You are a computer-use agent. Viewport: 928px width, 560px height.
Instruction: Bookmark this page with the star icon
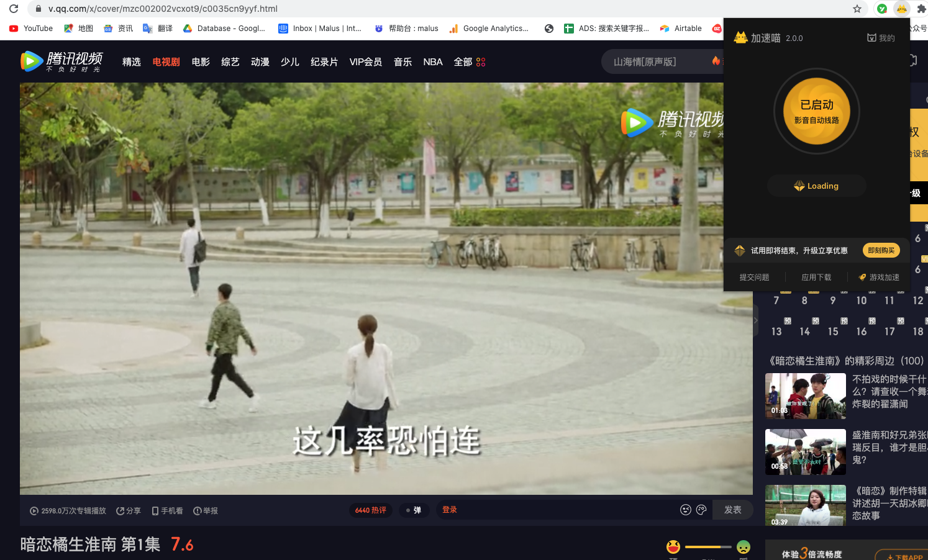click(857, 9)
